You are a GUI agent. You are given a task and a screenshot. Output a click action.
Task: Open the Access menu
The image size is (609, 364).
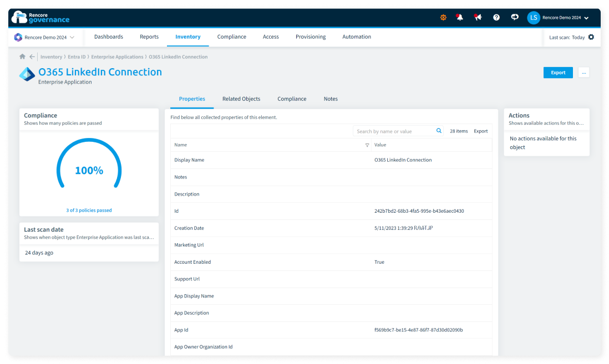point(271,37)
